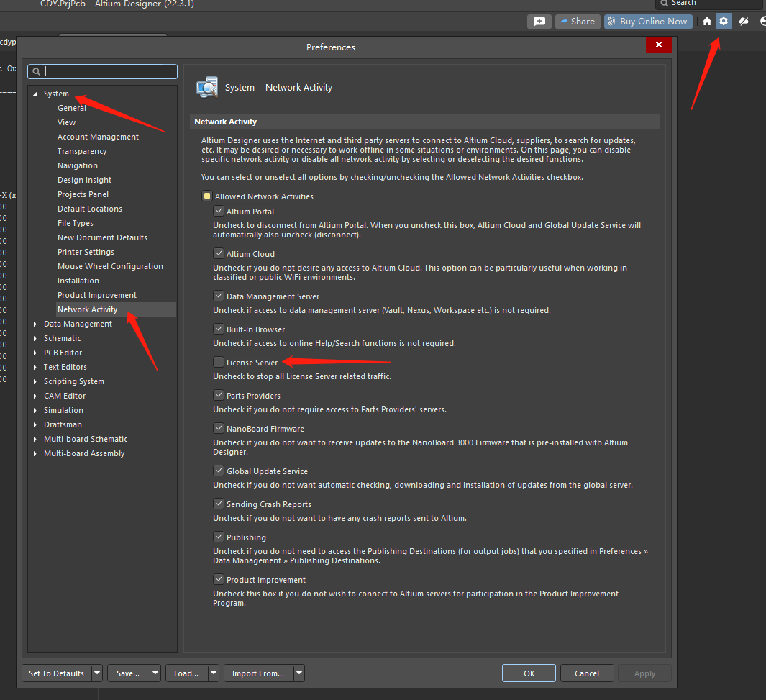Open Installation preferences page

click(x=78, y=281)
